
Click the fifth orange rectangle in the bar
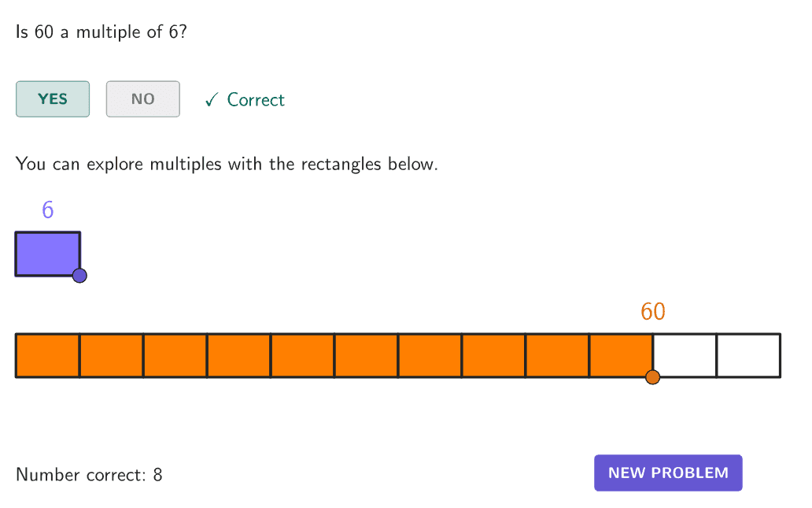(x=302, y=355)
